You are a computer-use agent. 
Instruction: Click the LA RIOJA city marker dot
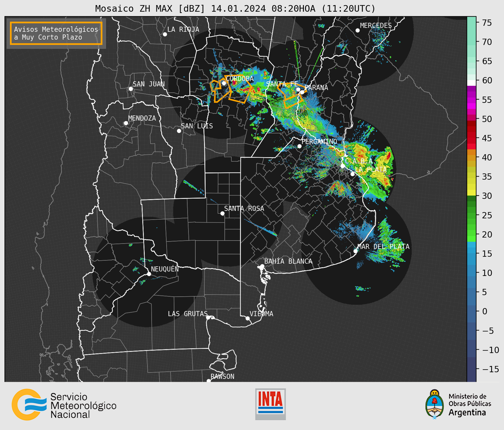click(165, 34)
